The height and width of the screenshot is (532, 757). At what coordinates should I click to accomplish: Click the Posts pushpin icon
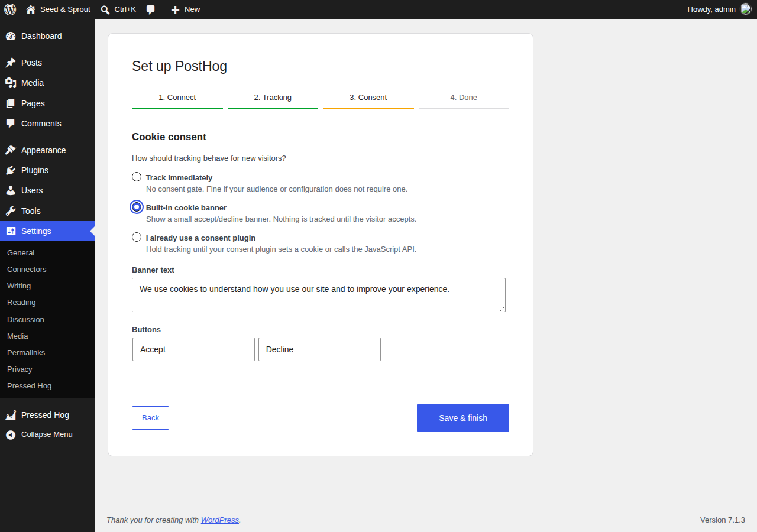coord(11,63)
